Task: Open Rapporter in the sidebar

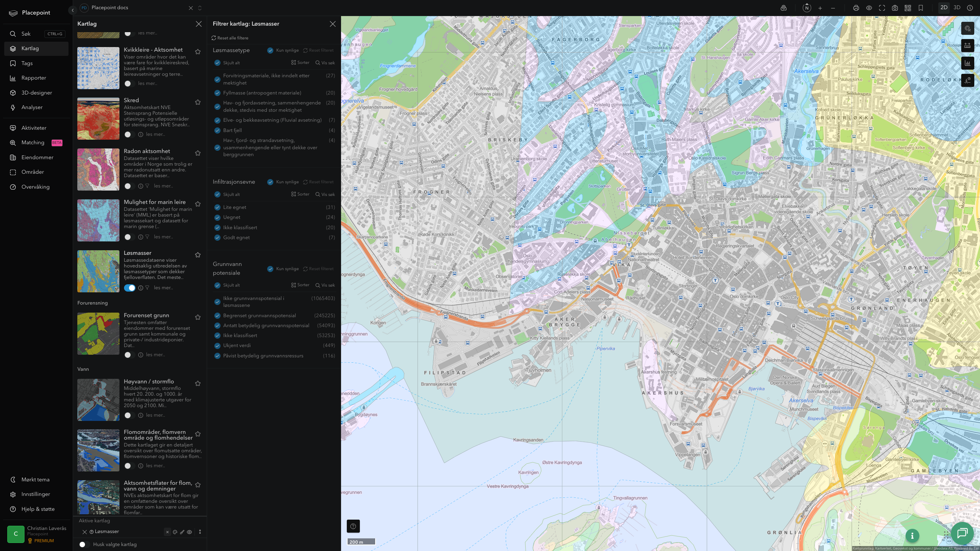Action: 36,78
